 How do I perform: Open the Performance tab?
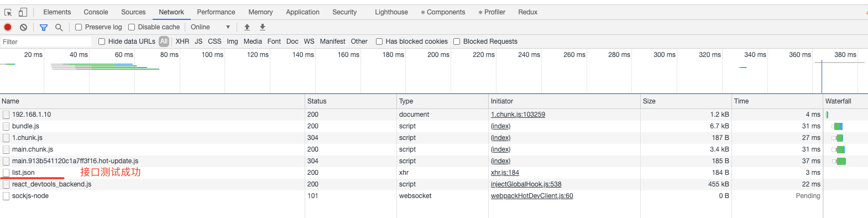click(x=216, y=12)
